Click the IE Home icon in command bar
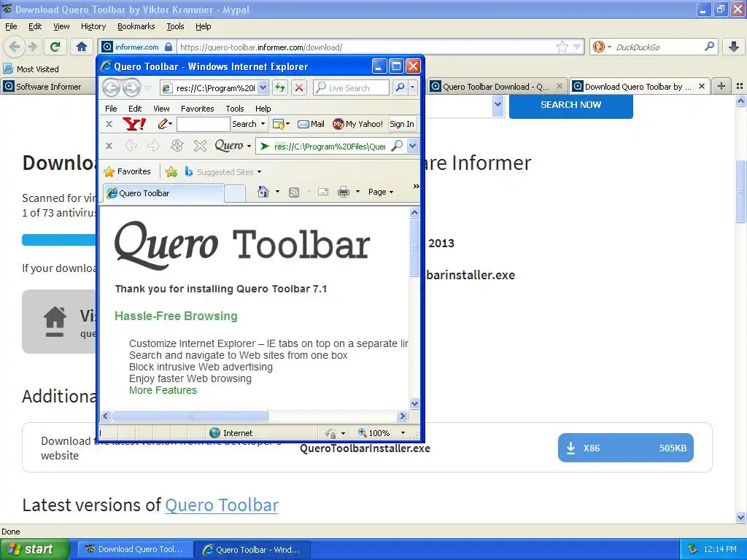 (263, 192)
